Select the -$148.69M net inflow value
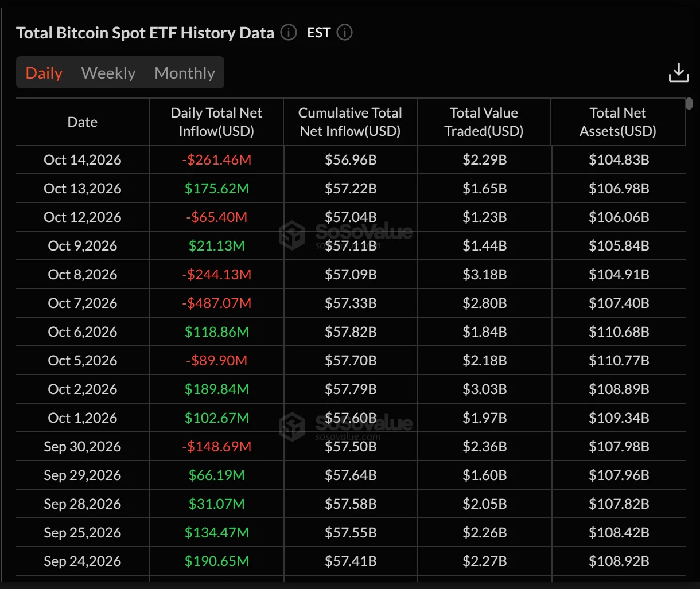 [216, 446]
